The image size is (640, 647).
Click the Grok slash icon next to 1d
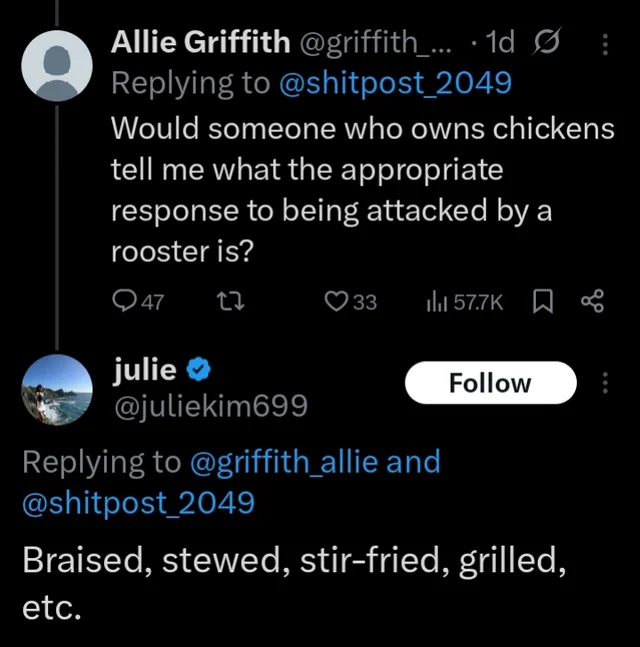548,41
